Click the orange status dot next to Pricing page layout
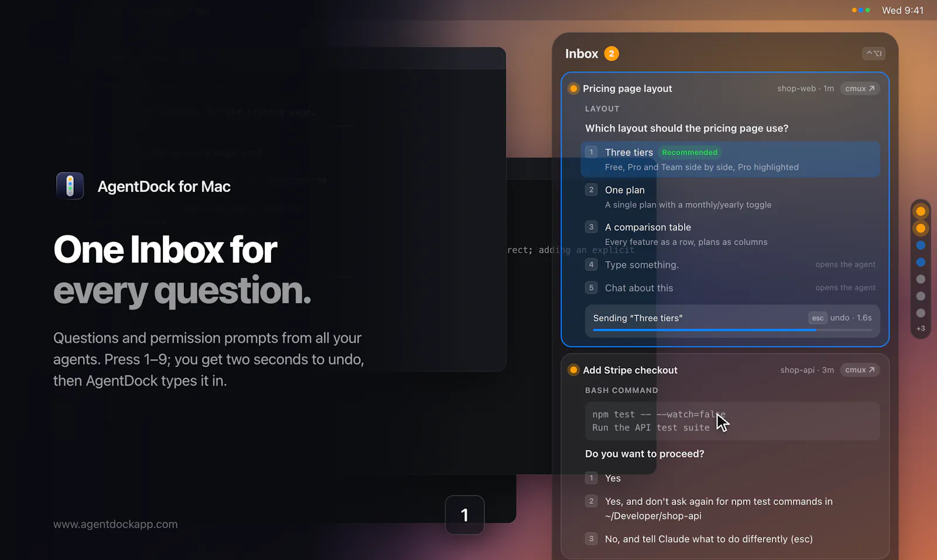 (x=573, y=89)
